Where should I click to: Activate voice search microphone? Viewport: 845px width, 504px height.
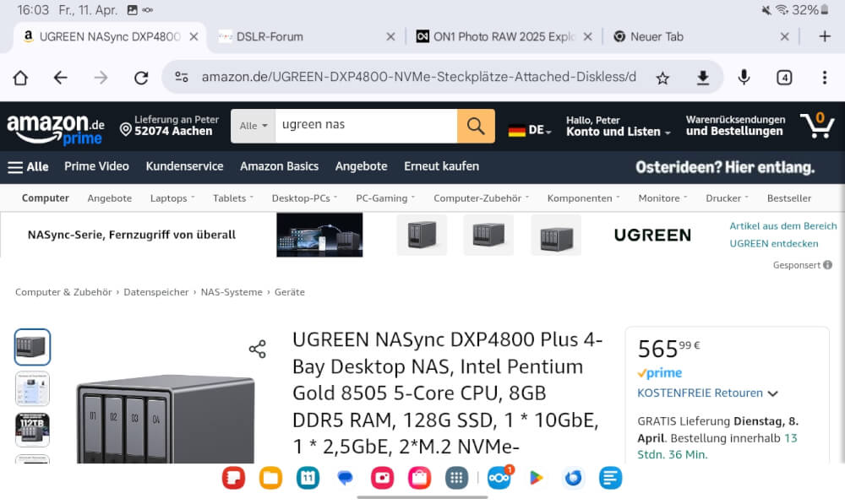click(x=744, y=78)
